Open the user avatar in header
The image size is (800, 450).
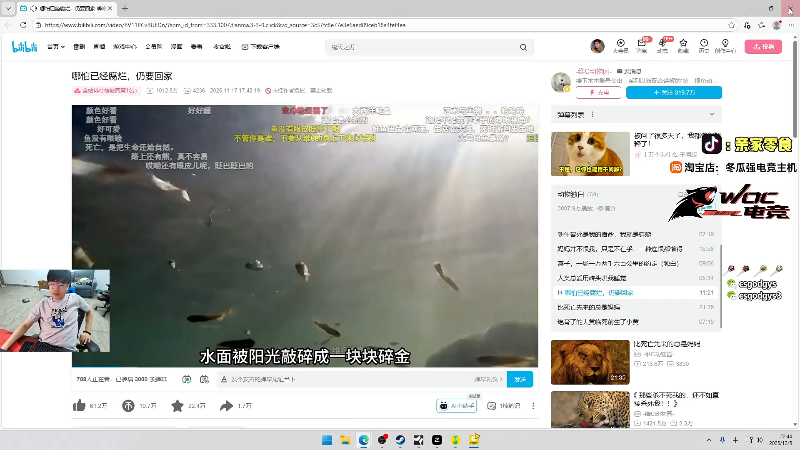pyautogui.click(x=597, y=46)
